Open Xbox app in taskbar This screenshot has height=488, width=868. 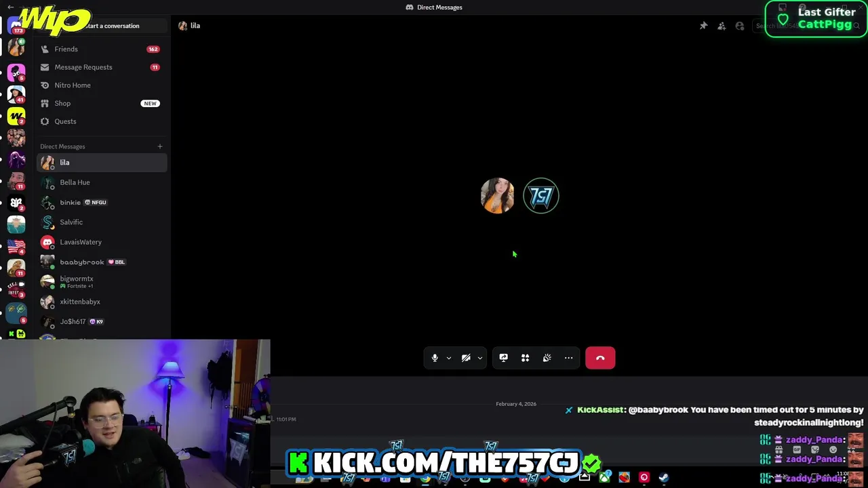pyautogui.click(x=604, y=478)
